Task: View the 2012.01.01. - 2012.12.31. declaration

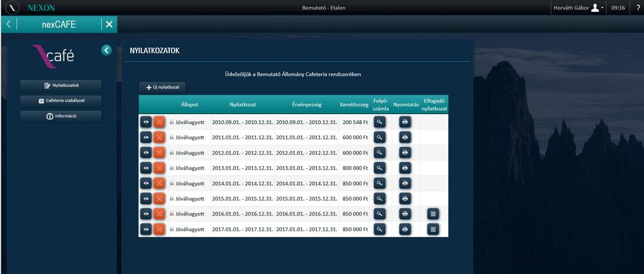Action: pyautogui.click(x=146, y=152)
